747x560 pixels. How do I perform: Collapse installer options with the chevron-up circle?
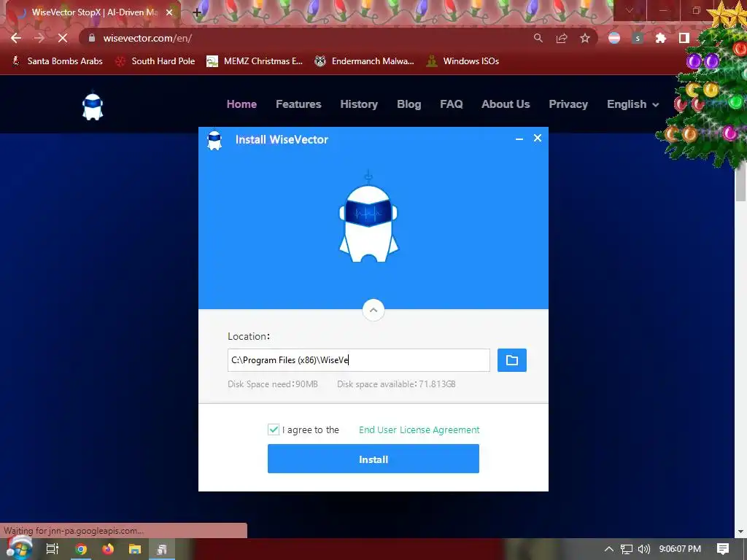[x=373, y=310]
